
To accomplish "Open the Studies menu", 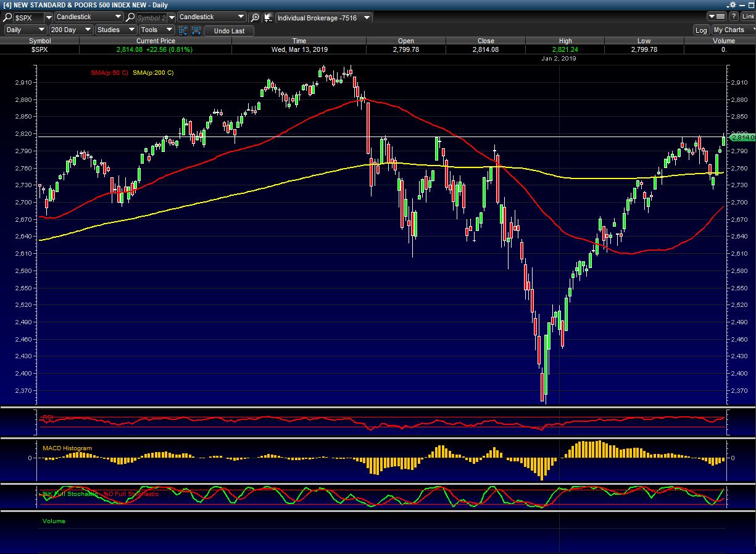I will (x=115, y=30).
